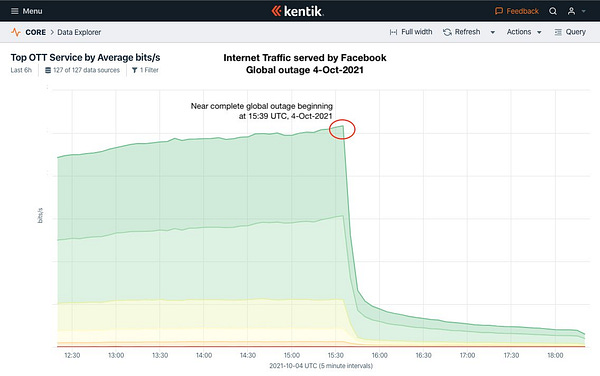Select Data Explorer breadcrumb
This screenshot has height=376, width=600.
click(x=79, y=32)
